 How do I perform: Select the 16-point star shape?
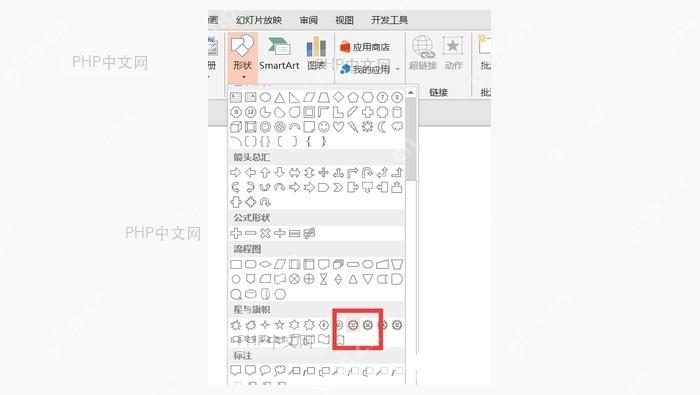click(367, 325)
